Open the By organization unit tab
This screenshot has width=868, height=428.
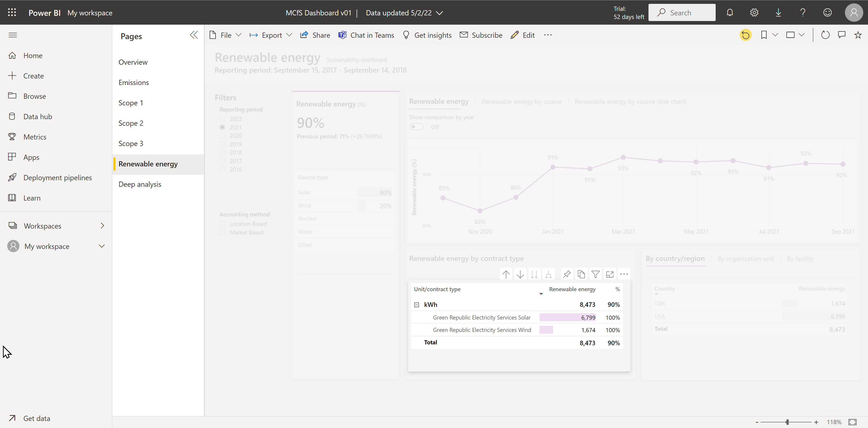[745, 258]
